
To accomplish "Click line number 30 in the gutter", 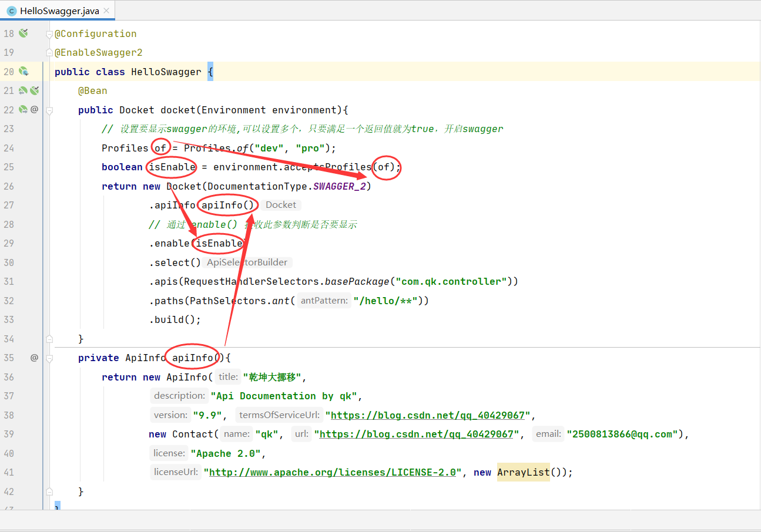I will 8,262.
